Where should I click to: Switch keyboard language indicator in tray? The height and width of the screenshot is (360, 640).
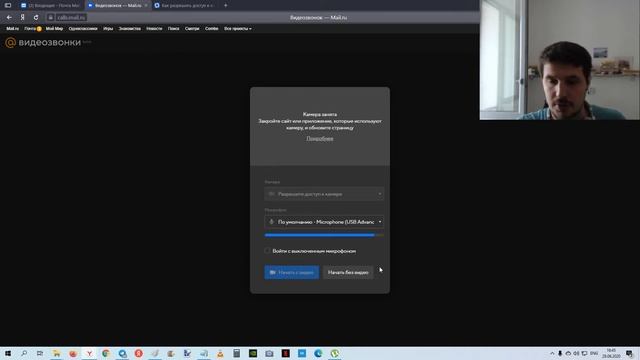(x=594, y=353)
